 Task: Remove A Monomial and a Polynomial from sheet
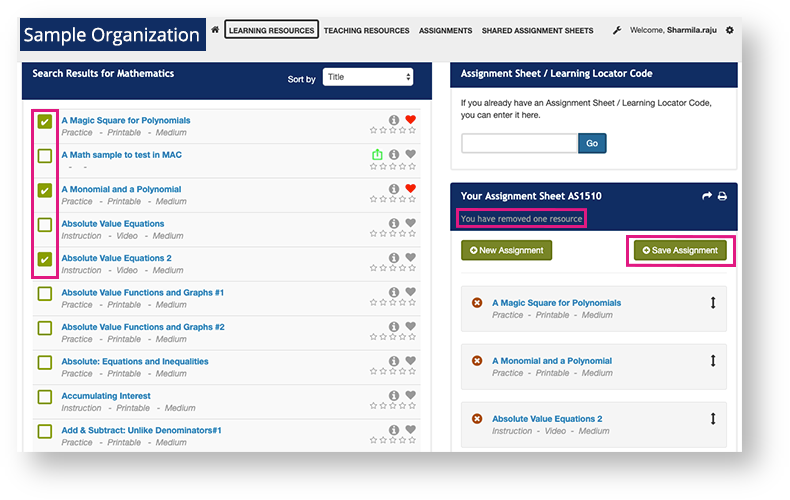click(x=477, y=361)
